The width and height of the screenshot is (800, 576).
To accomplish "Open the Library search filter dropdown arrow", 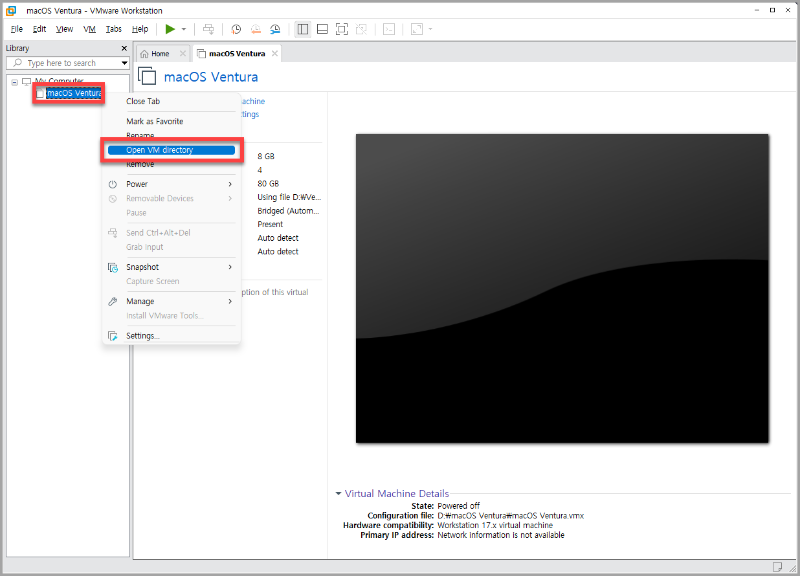I will 124,63.
